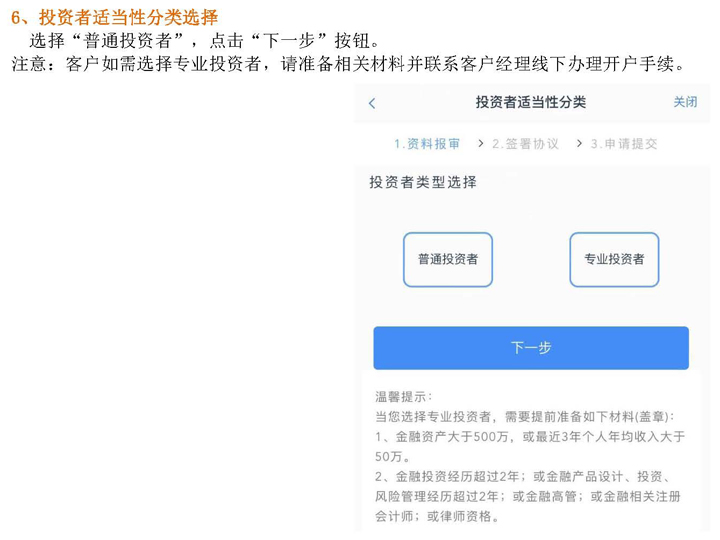Screen dimensions: 720x540
Task: Click the final tip line 会计师；或律师资格
Action: pyautogui.click(x=437, y=517)
